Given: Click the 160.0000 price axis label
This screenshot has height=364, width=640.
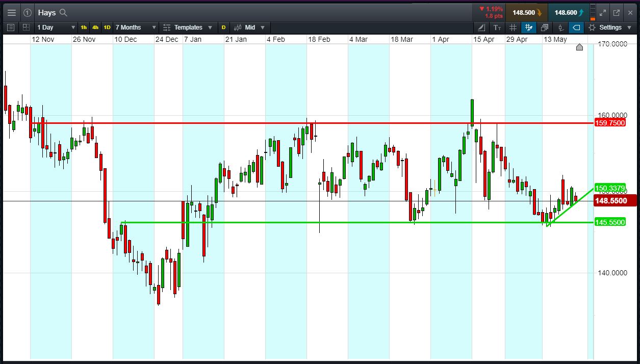Looking at the screenshot, I should (x=611, y=115).
